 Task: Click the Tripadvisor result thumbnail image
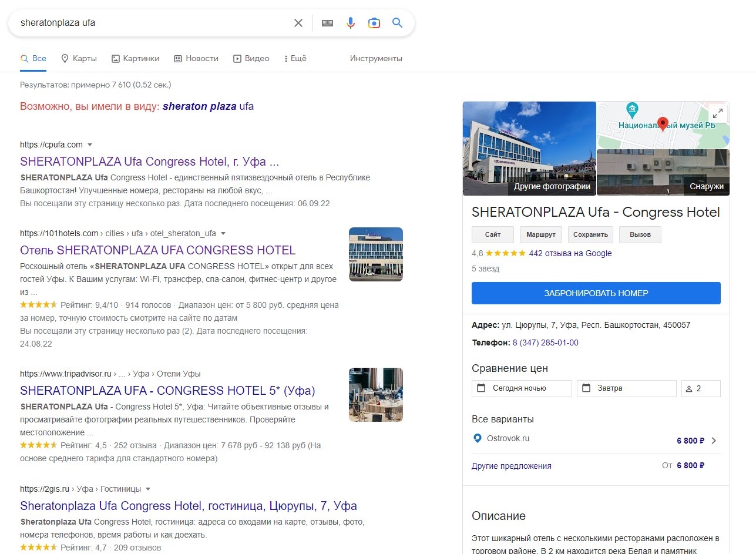click(x=376, y=395)
